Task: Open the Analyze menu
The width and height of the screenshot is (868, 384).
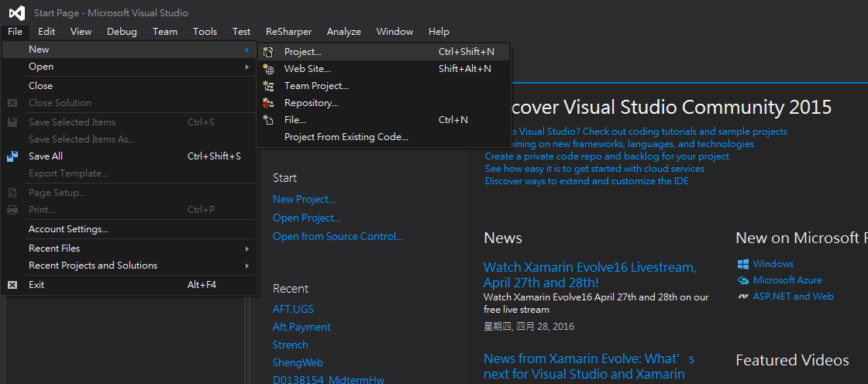Action: click(x=343, y=32)
